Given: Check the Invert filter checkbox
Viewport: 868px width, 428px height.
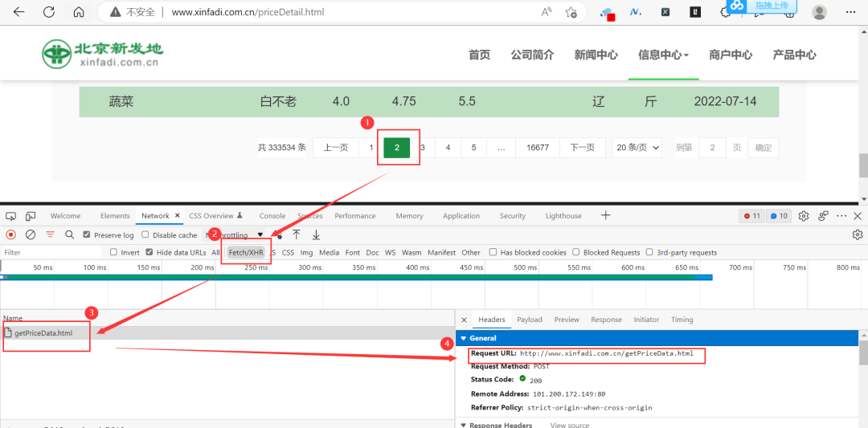Looking at the screenshot, I should click(113, 252).
